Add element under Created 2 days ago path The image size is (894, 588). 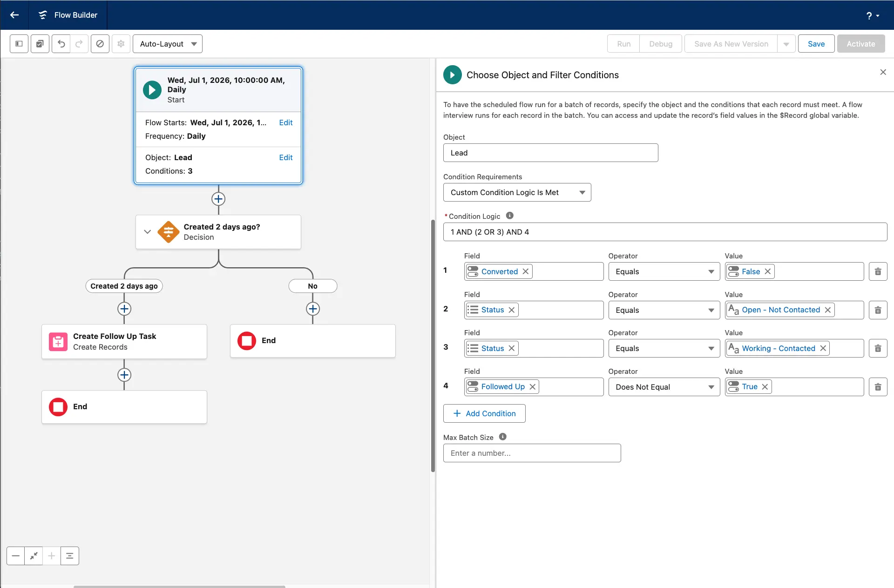[x=124, y=309]
